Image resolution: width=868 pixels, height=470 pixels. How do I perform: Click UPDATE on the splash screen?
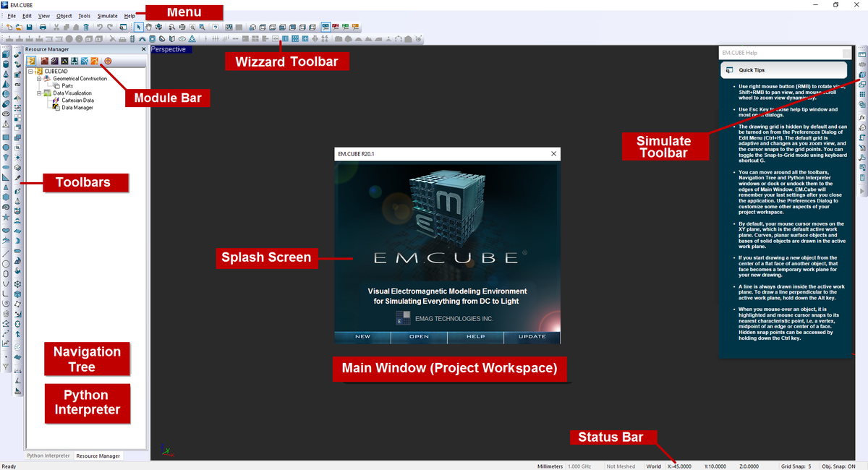(532, 336)
